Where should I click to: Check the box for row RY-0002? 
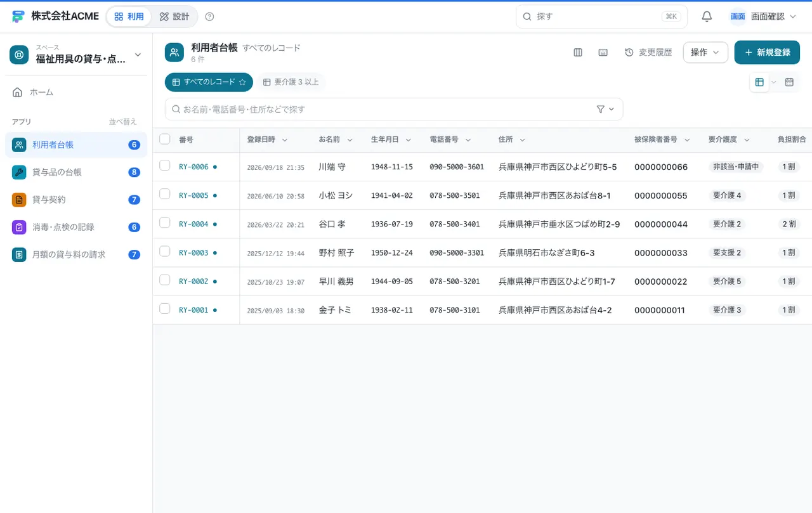pos(165,280)
